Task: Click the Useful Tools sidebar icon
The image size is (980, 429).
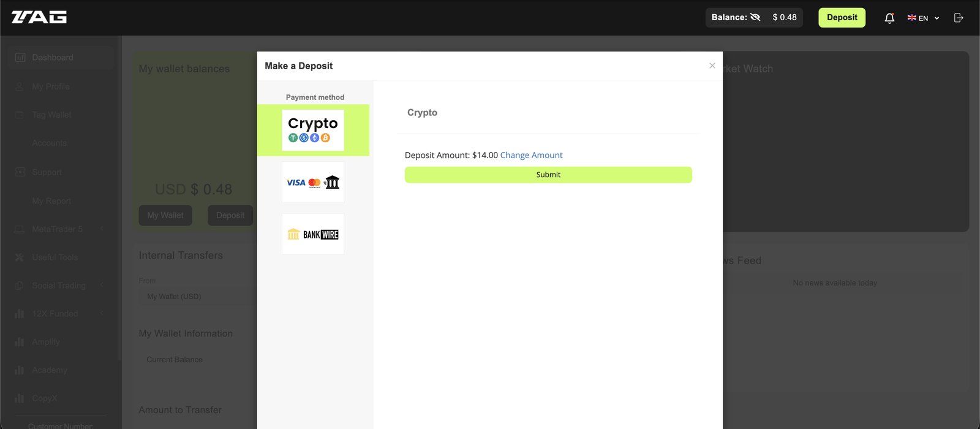Action: [20, 257]
